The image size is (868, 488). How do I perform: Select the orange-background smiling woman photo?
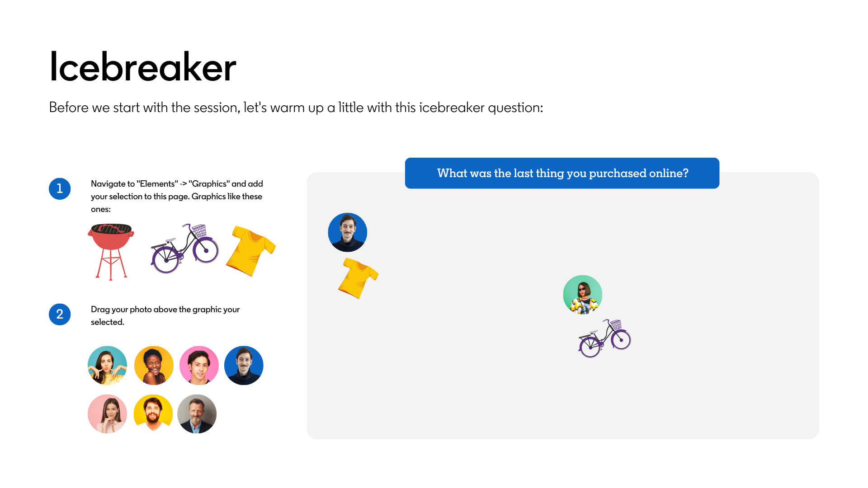(x=154, y=366)
